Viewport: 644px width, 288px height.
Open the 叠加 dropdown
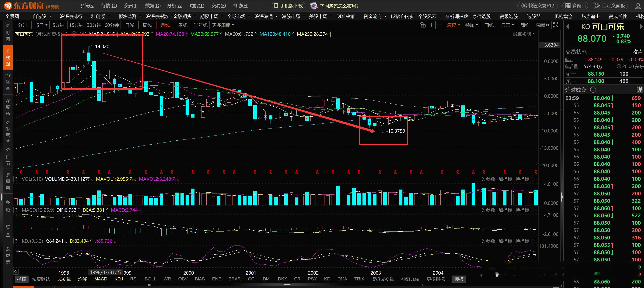[471, 25]
